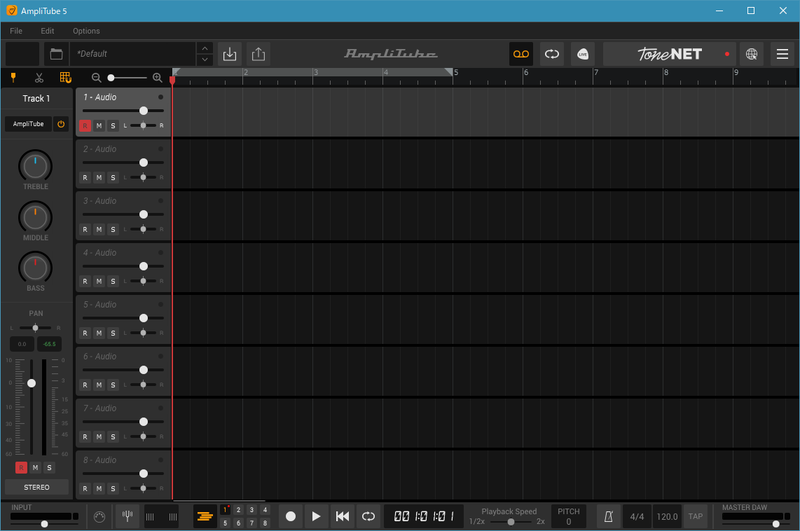800x531 pixels.
Task: Open the looper icon in top toolbar
Action: pyautogui.click(x=552, y=54)
